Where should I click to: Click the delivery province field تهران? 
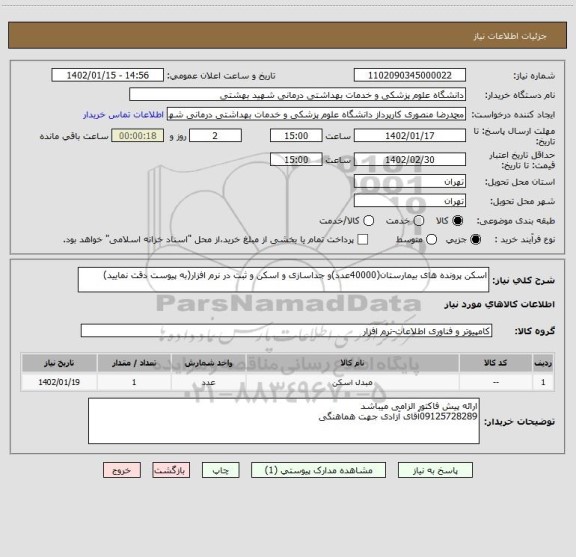[x=410, y=182]
